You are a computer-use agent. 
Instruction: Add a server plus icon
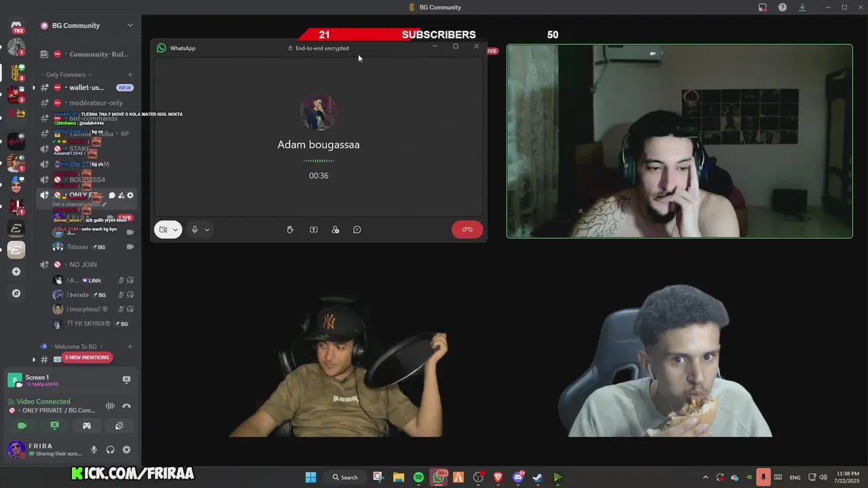click(x=16, y=272)
